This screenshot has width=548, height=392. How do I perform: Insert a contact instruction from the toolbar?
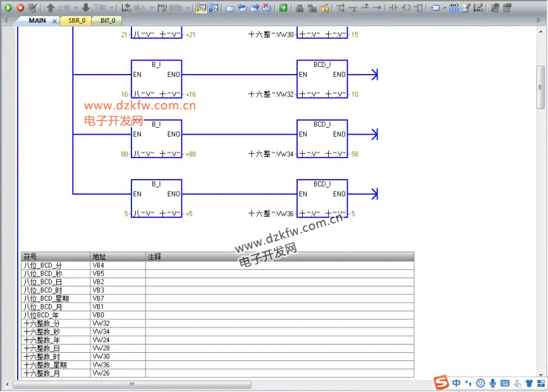(393, 8)
